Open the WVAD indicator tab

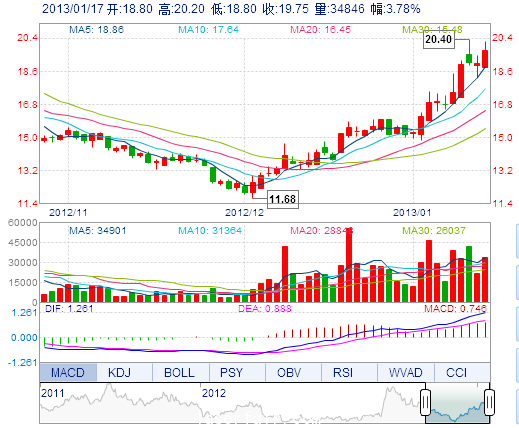405,372
